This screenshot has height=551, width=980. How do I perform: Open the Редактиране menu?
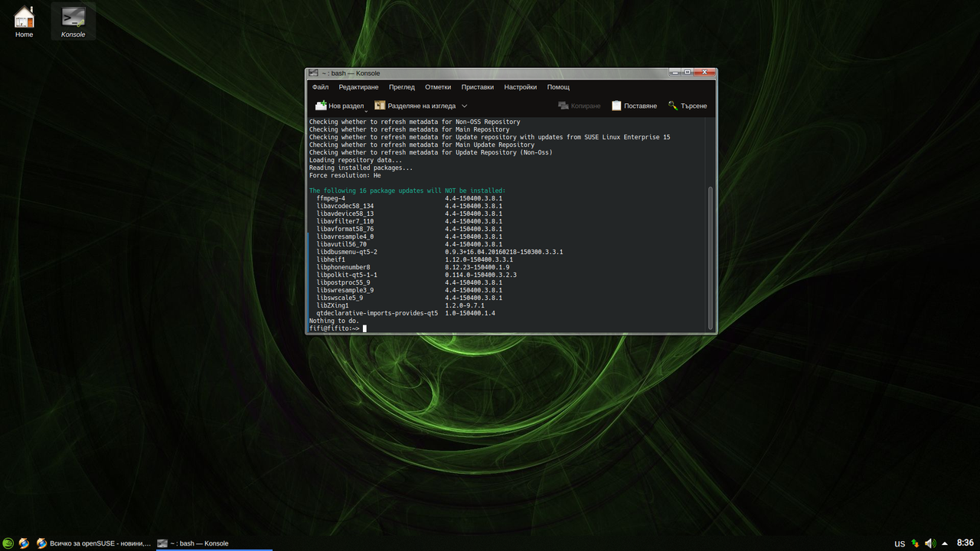point(359,87)
